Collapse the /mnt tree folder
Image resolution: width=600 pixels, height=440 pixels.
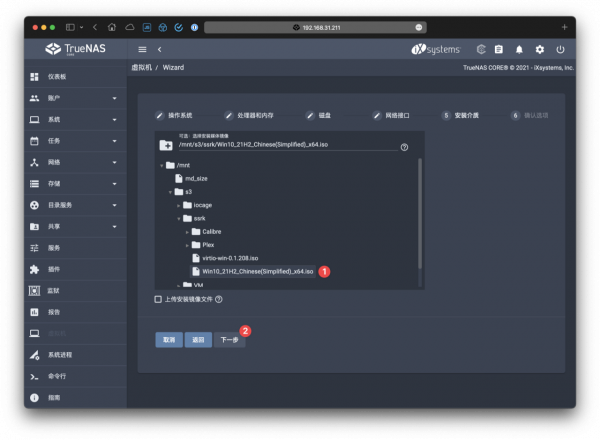pyautogui.click(x=161, y=166)
